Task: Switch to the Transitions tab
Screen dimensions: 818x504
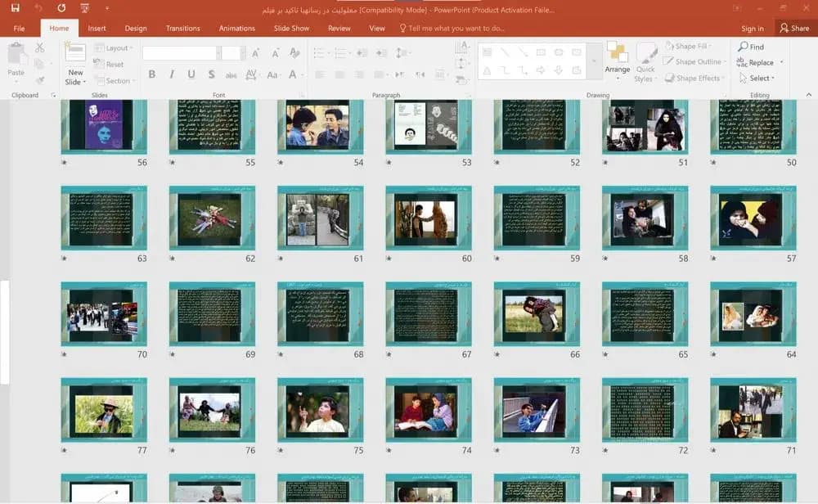Action: 182,28
